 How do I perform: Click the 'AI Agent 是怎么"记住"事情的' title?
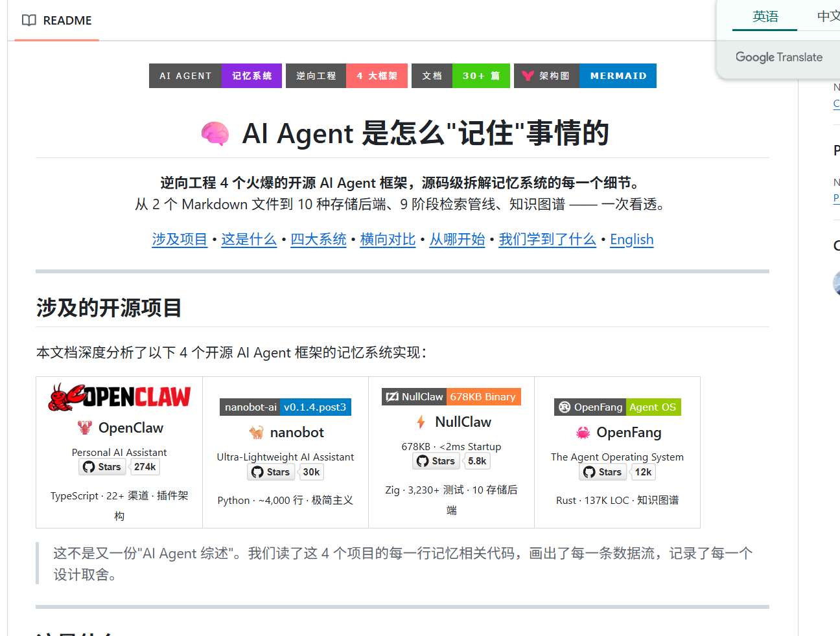[425, 133]
